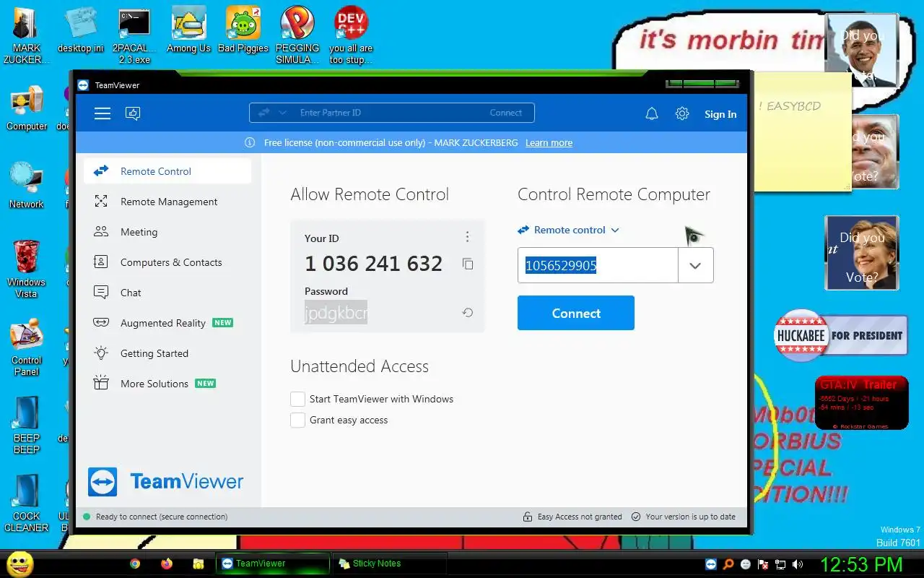
Task: Select Remote Control in the sidebar
Action: (167, 171)
